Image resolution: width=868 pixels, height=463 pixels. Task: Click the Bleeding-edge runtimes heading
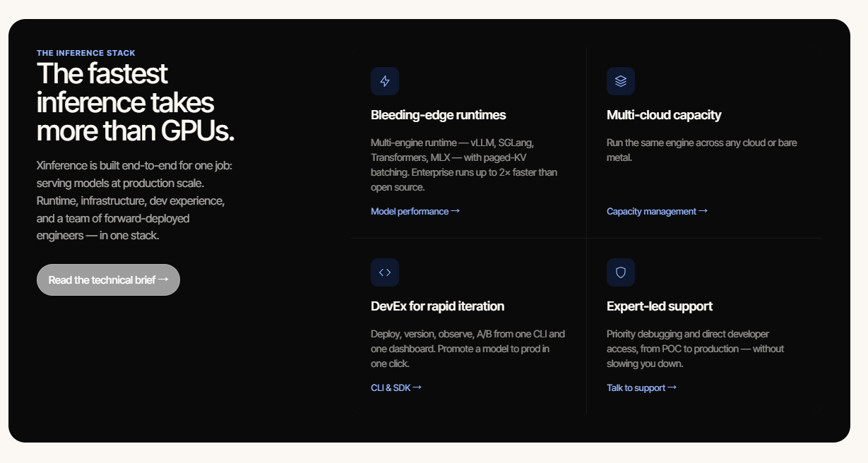pos(438,115)
